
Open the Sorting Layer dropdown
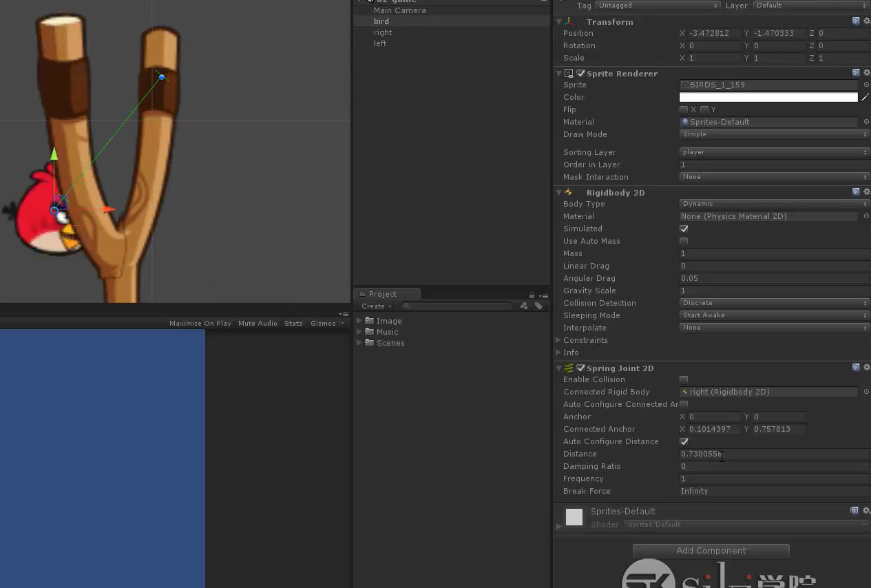point(775,152)
